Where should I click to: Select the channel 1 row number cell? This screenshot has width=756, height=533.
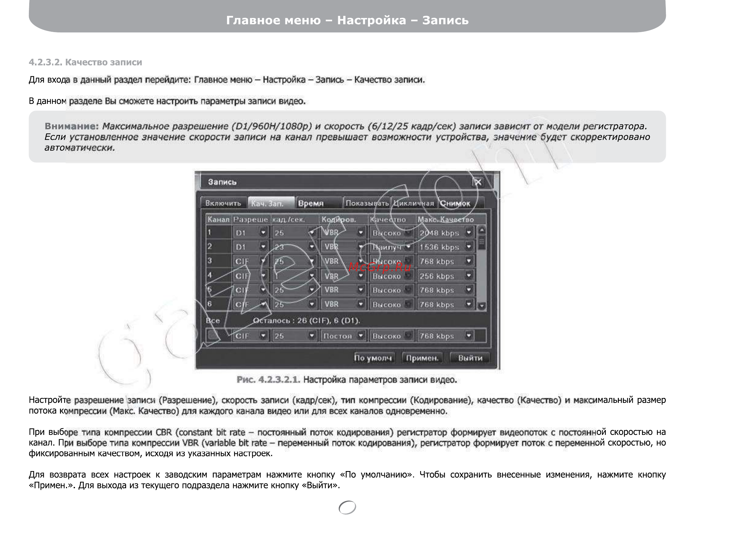click(x=219, y=233)
